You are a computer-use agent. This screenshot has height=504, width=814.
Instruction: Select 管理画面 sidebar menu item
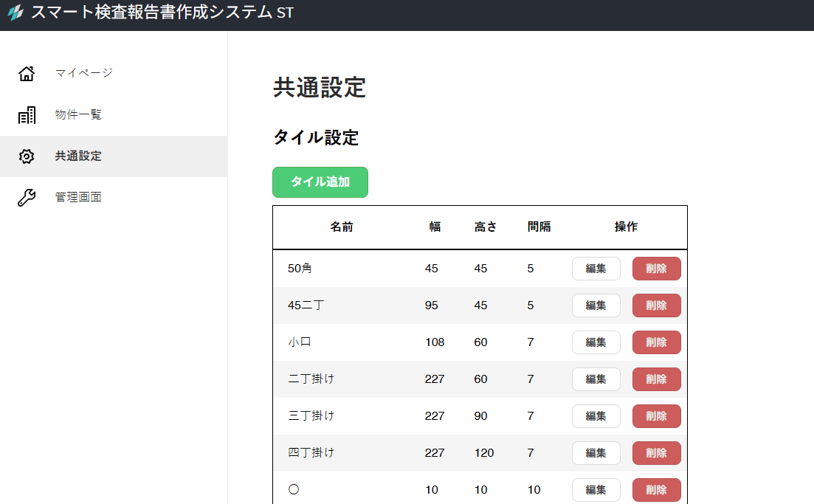coord(78,198)
